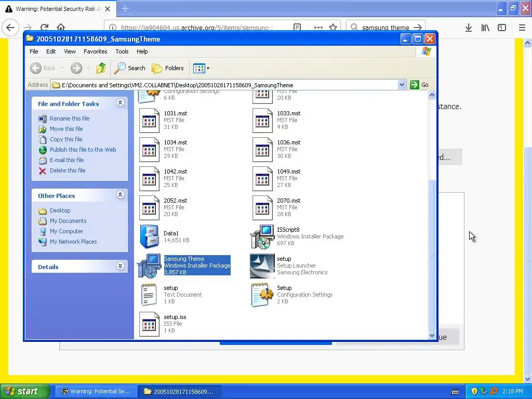Click the Forward arrow in Explorer toolbar
Screen dimensions: 532x399
pos(76,68)
